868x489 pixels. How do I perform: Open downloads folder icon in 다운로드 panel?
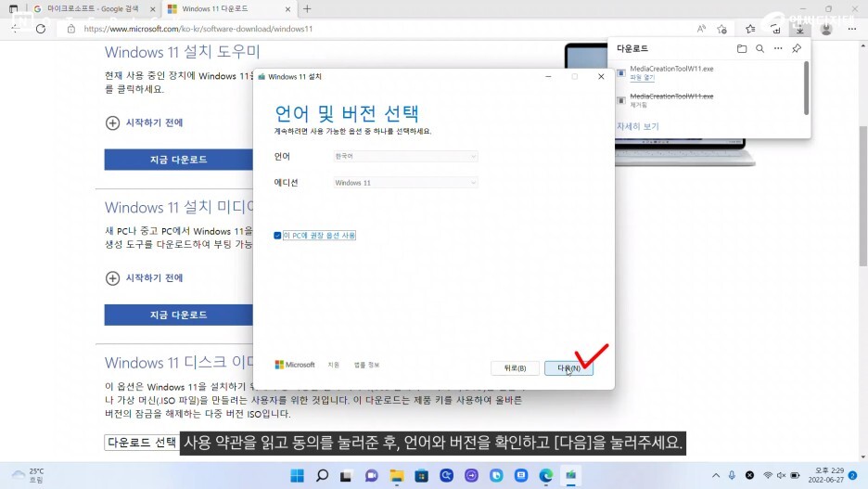click(742, 49)
